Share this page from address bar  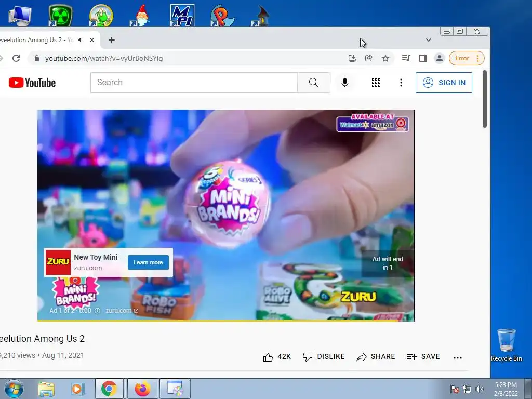coord(369,58)
